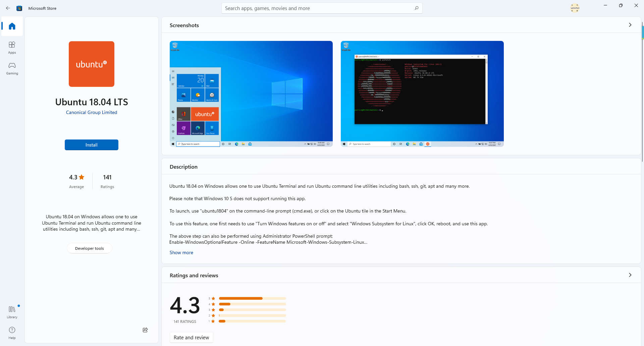
Task: Install Ubuntu 18.04 LTS
Action: coord(91,145)
